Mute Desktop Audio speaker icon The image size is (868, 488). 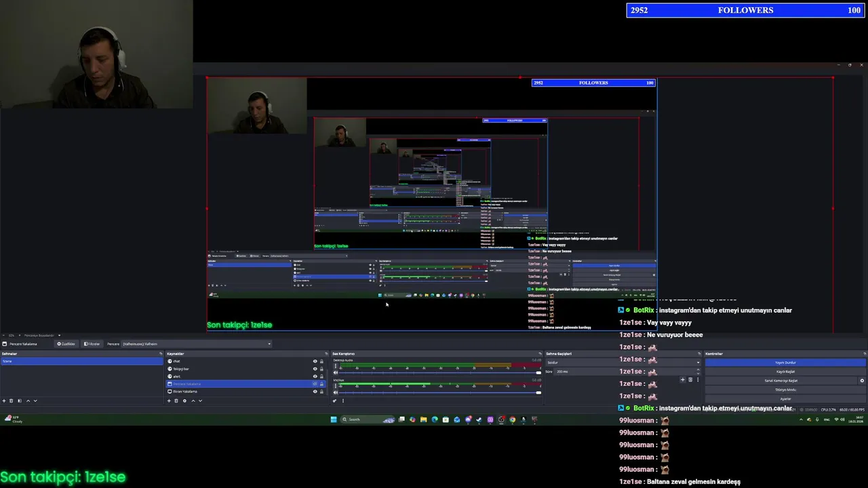(336, 372)
